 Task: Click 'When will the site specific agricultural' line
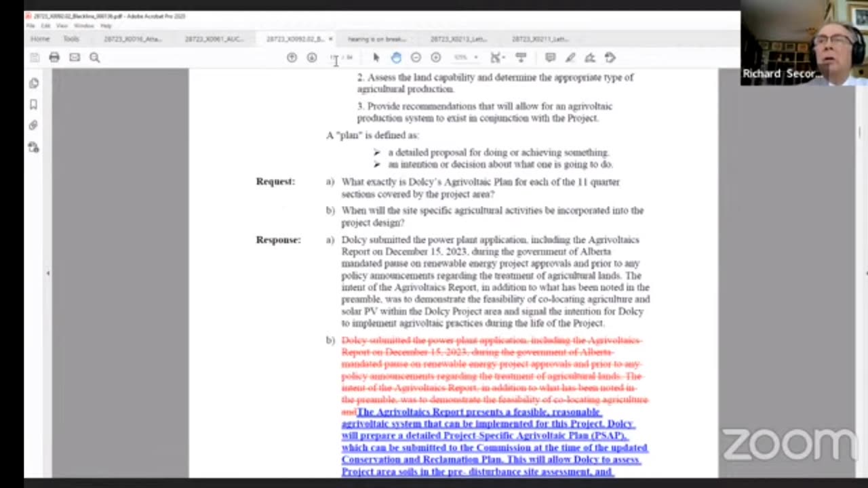pos(492,211)
